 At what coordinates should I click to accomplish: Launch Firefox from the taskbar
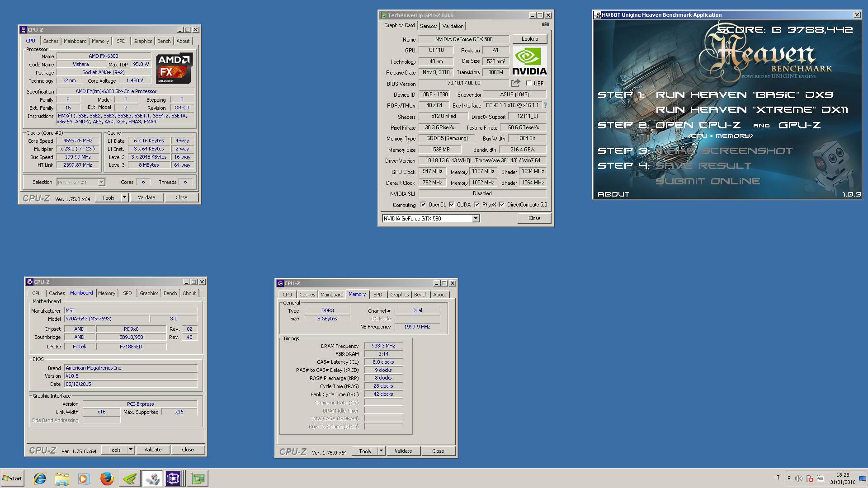pyautogui.click(x=107, y=479)
